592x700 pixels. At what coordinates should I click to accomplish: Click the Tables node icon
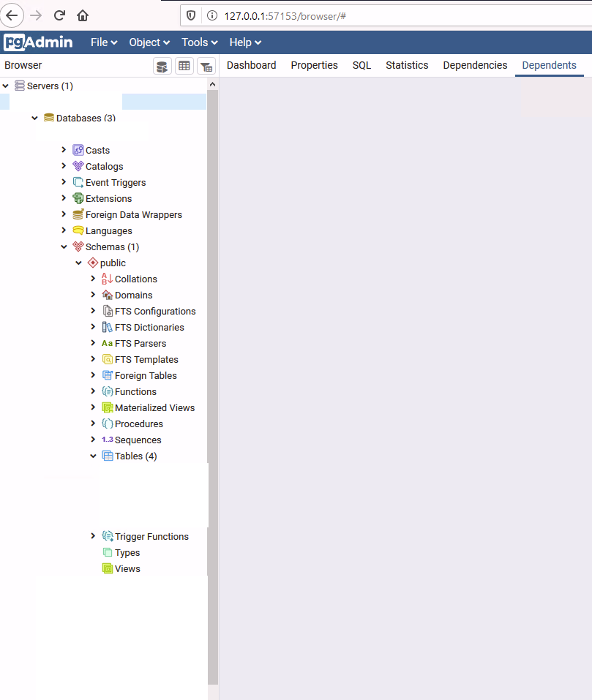click(x=107, y=456)
